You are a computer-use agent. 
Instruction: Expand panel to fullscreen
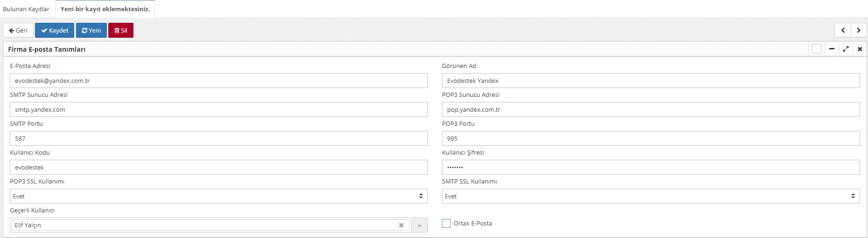tap(846, 49)
